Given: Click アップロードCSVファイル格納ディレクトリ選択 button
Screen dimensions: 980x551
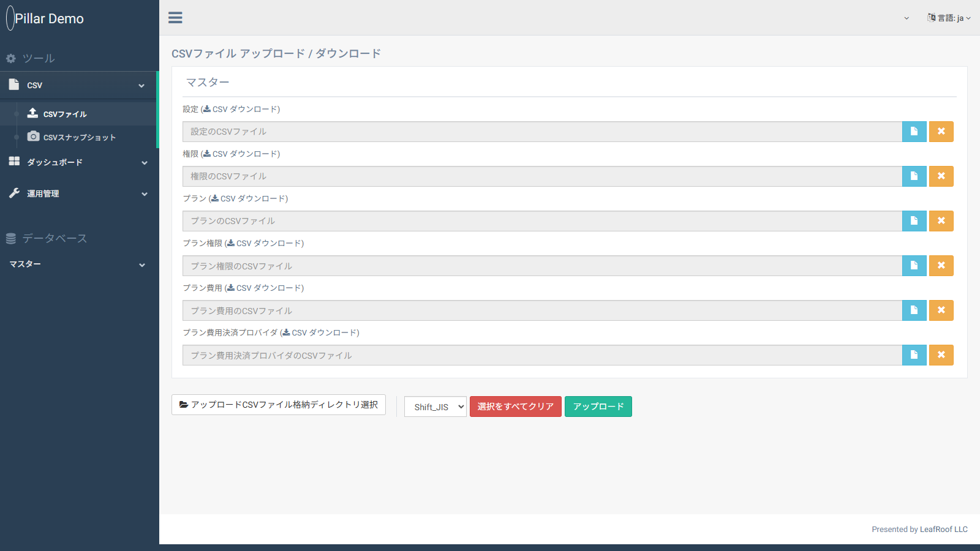Looking at the screenshot, I should [279, 405].
